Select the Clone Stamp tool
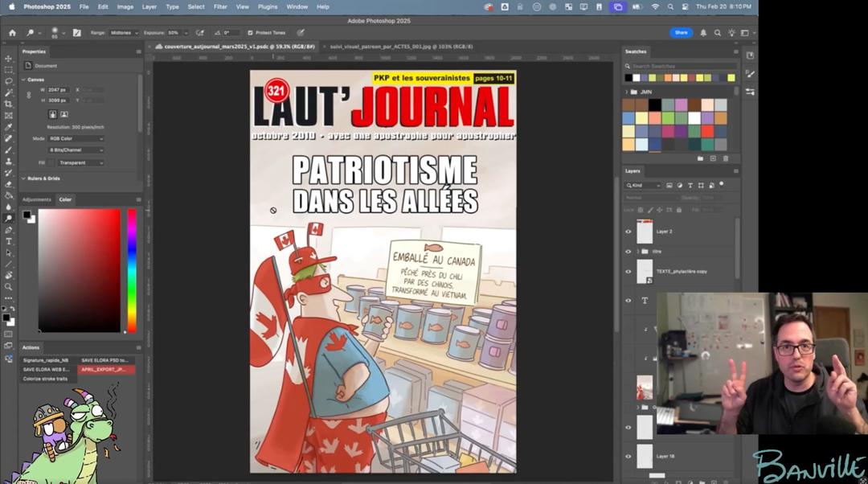This screenshot has height=484, width=868. [x=8, y=161]
